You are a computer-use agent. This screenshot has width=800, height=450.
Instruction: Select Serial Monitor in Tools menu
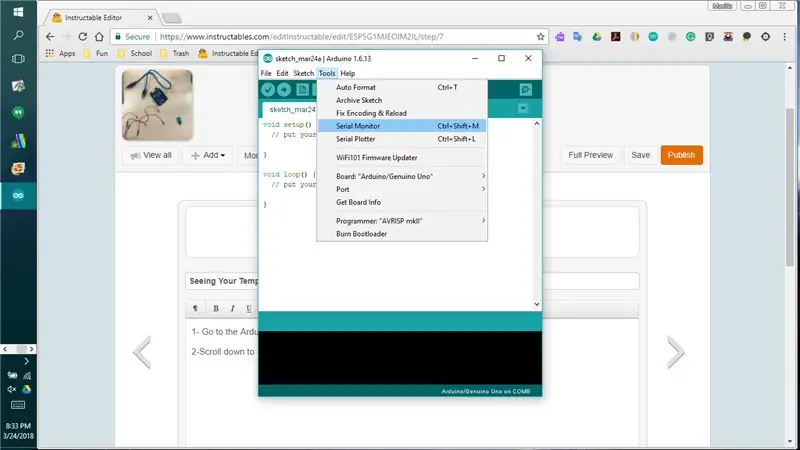402,126
